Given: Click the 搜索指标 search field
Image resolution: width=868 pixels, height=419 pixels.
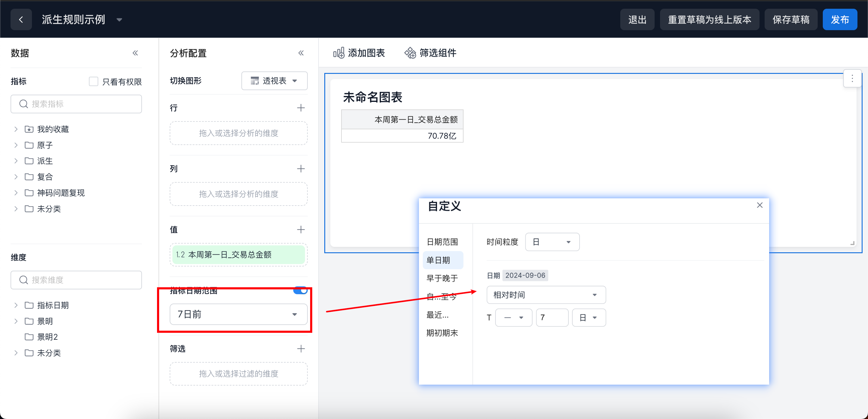Looking at the screenshot, I should pos(76,104).
